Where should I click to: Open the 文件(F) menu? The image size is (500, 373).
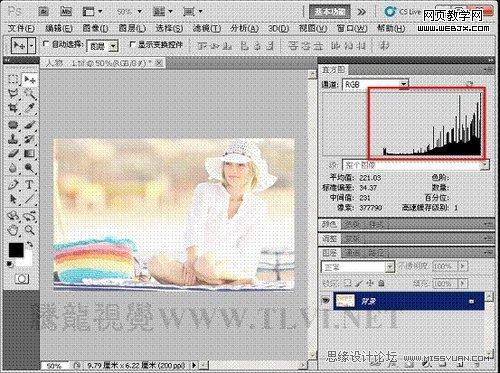pos(21,28)
